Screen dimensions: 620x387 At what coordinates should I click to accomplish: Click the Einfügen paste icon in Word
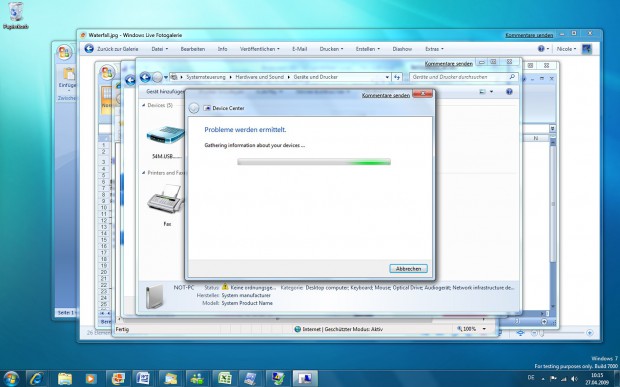click(68, 74)
